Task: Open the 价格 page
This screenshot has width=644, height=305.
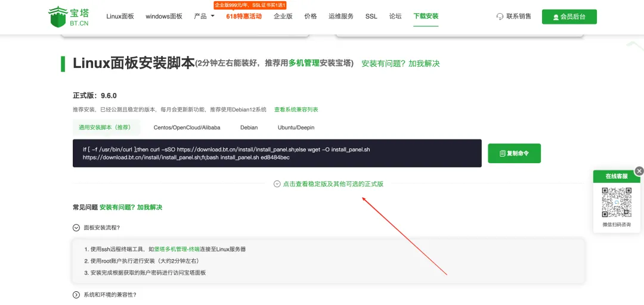Action: 311,17
